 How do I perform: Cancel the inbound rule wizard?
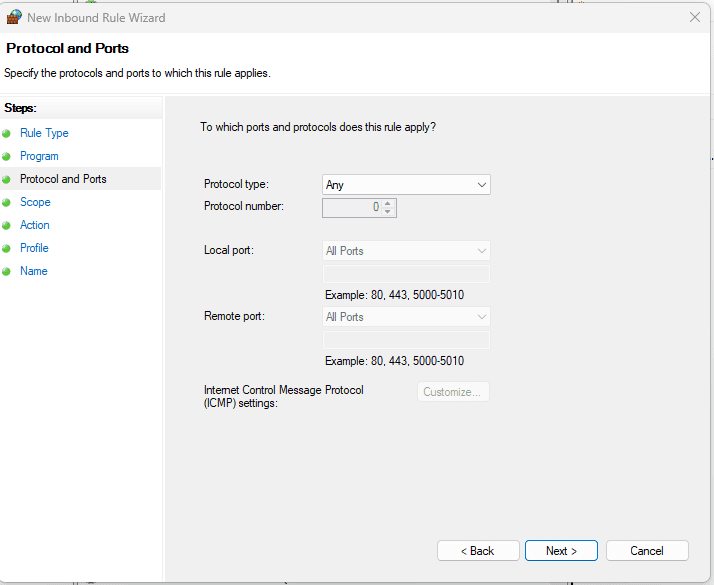pos(647,551)
